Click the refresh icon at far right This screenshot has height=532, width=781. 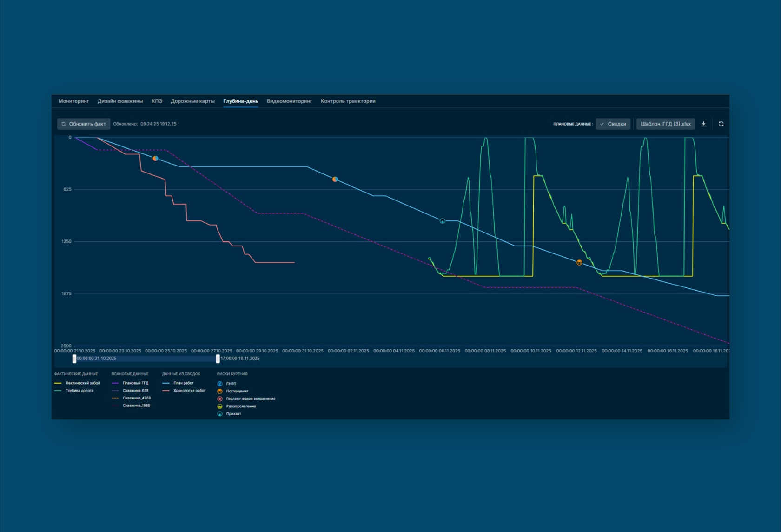[721, 124]
